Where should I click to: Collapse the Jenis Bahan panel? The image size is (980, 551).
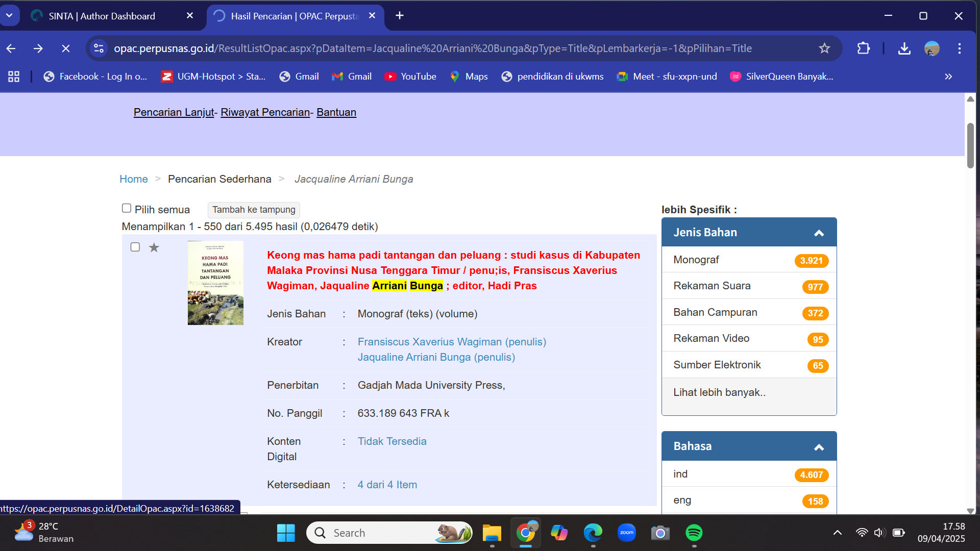tap(819, 233)
